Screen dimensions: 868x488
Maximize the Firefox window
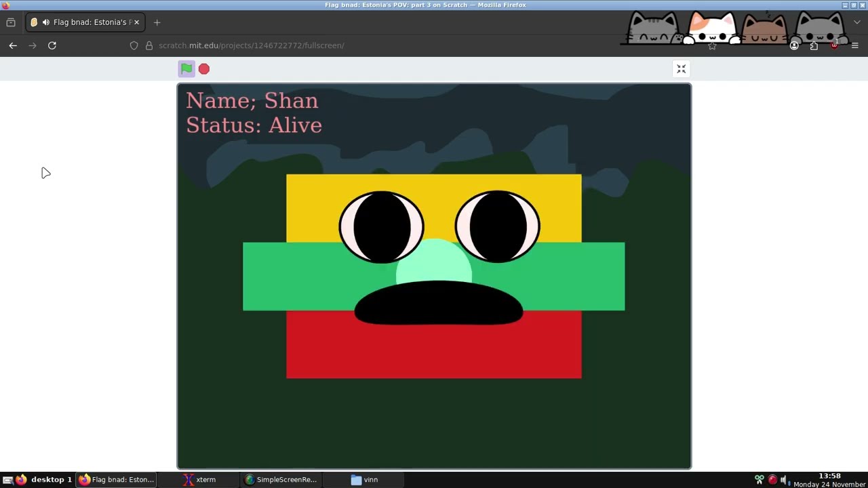tap(853, 5)
